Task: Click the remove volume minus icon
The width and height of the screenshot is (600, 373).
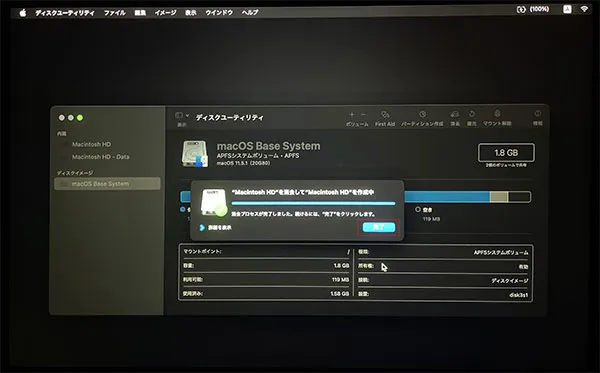Action: click(363, 114)
